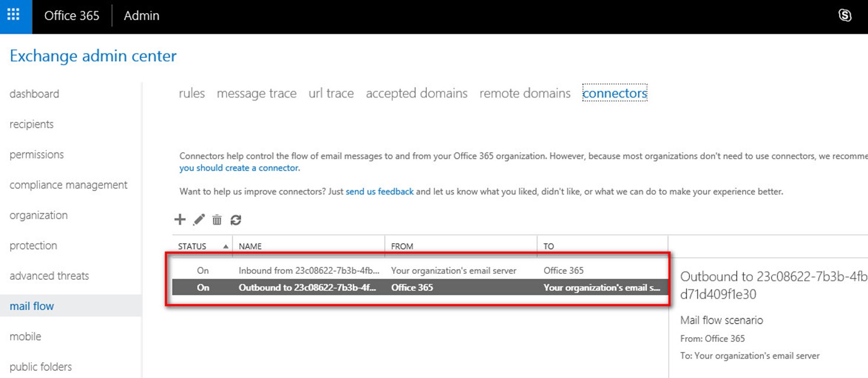Viewport: 868px width, 378px height.
Task: Click On status of Outbound connector
Action: click(x=203, y=287)
